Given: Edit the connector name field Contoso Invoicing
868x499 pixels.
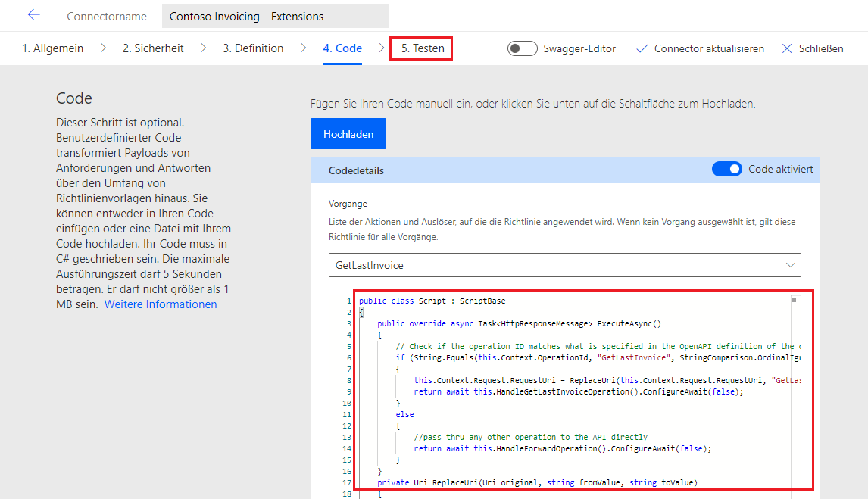Looking at the screenshot, I should point(276,16).
